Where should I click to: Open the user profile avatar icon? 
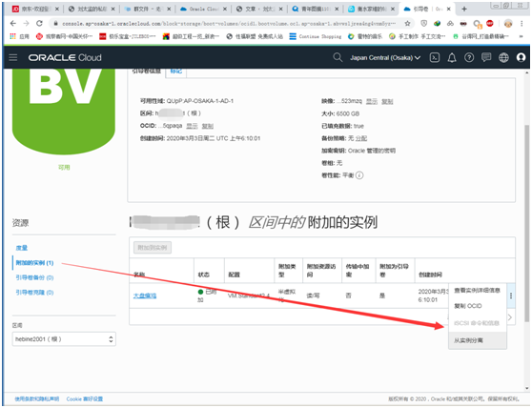(521, 57)
